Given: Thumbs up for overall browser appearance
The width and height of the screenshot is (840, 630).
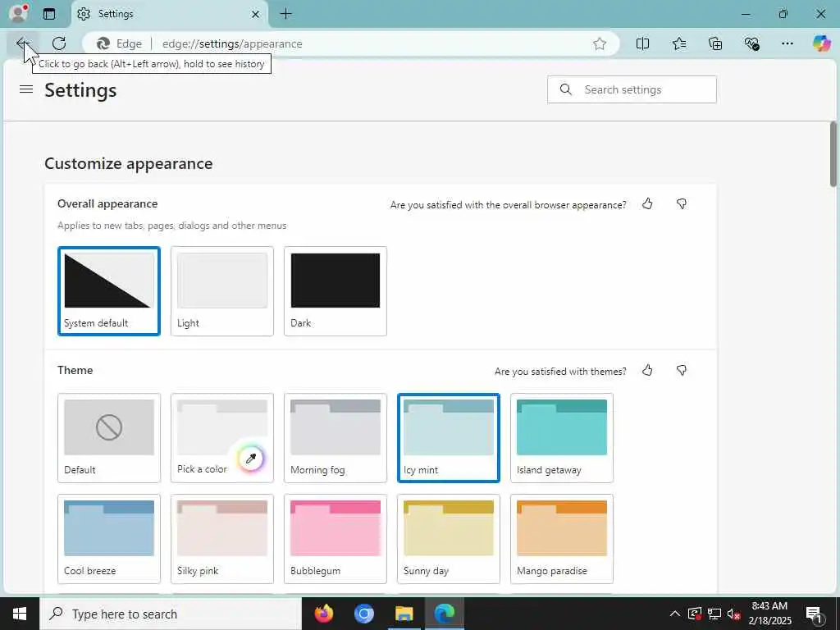Looking at the screenshot, I should (647, 203).
